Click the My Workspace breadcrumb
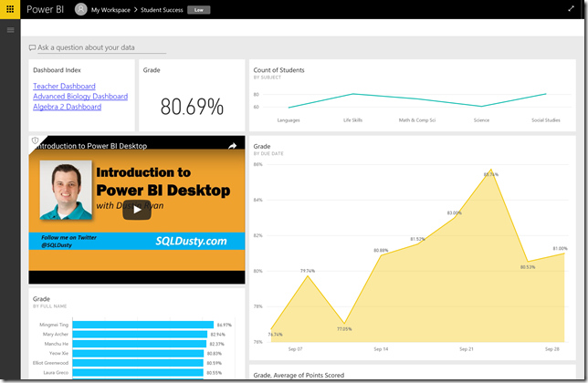588x383 pixels. (x=110, y=10)
